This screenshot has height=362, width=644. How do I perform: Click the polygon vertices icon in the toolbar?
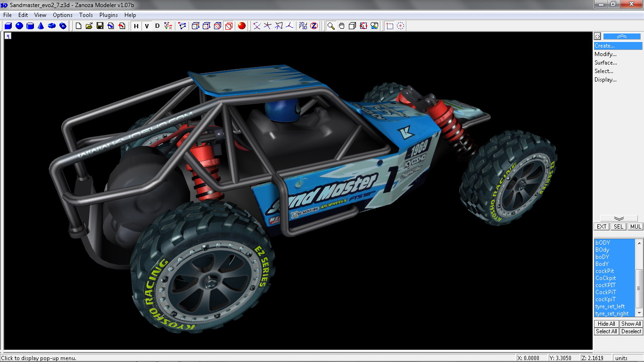pos(182,26)
